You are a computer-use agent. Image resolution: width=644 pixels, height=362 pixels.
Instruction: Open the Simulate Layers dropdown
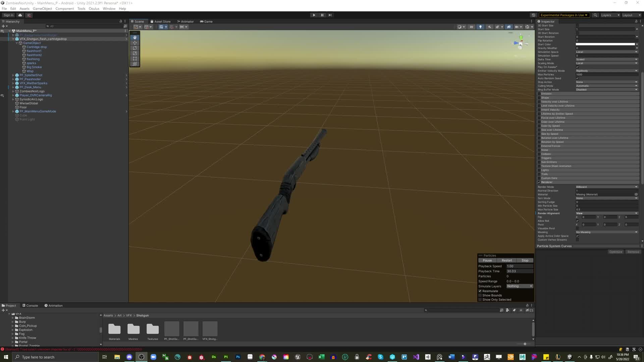pyautogui.click(x=519, y=286)
